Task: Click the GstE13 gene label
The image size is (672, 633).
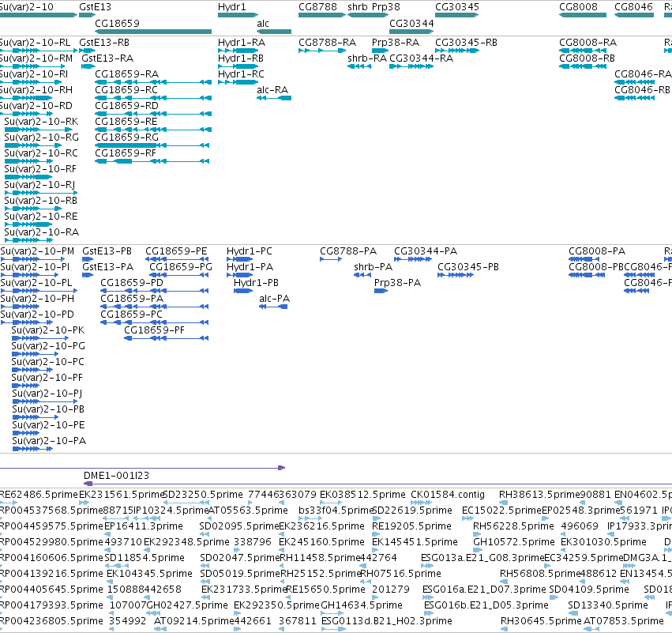Action: 95,7
